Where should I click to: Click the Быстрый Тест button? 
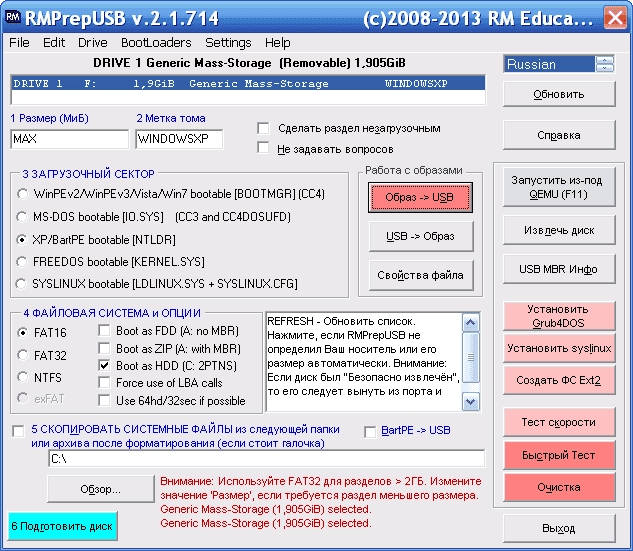click(559, 455)
